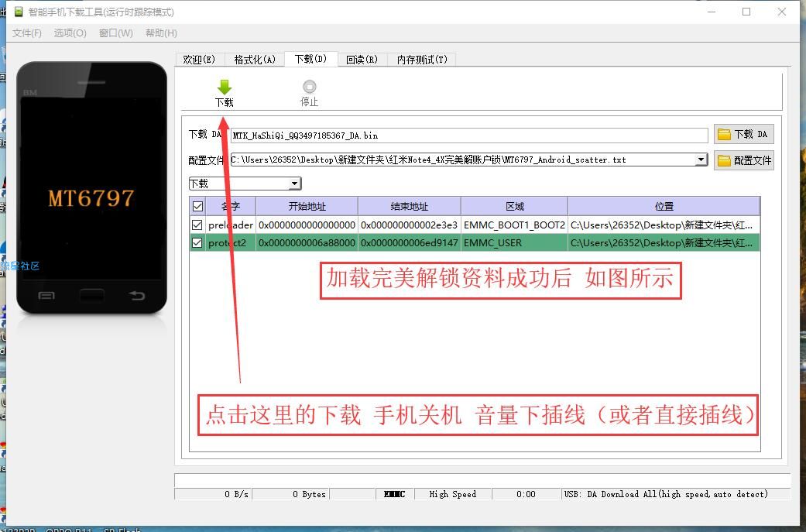Viewport: 806px width, 532px height.
Task: Click the High Speed status bar entry
Action: [x=453, y=494]
